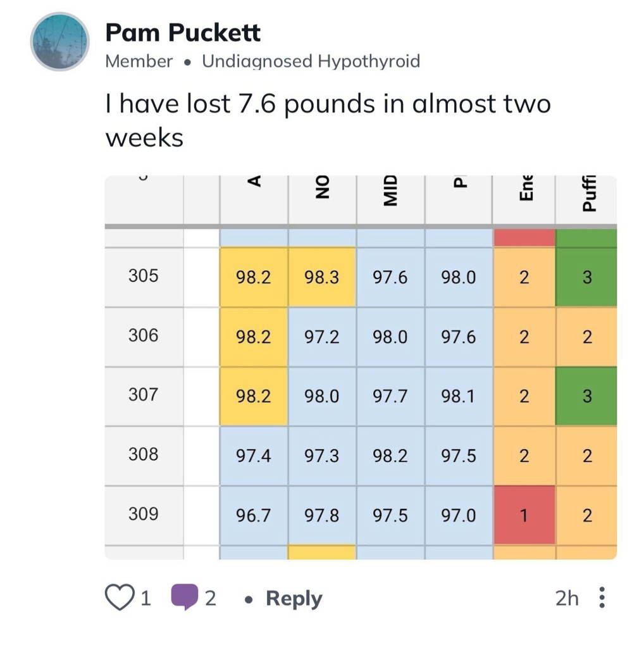This screenshot has width=644, height=648.
Task: Click the Undiagnosed Hypothyroid tag
Action: tap(311, 61)
